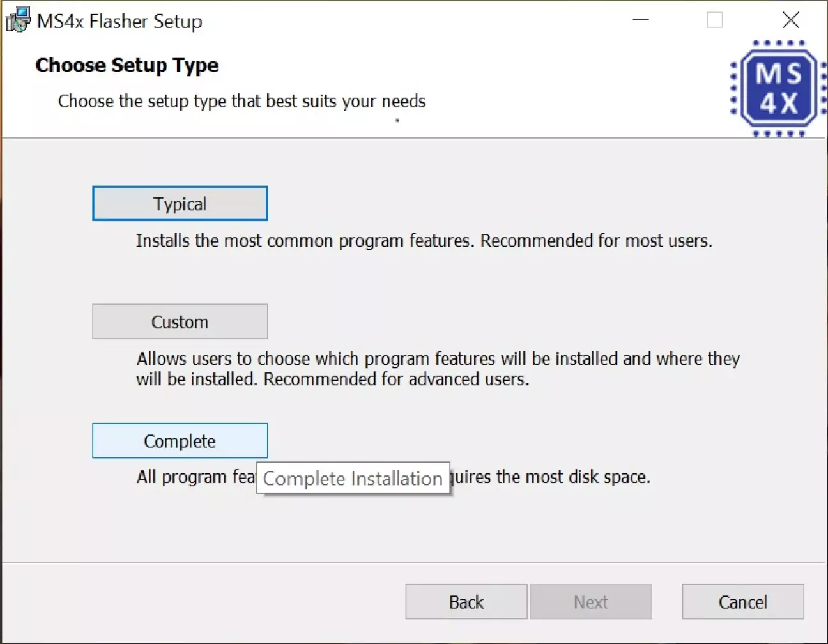This screenshot has width=828, height=644.
Task: Click the disabled maximize button
Action: coord(715,20)
